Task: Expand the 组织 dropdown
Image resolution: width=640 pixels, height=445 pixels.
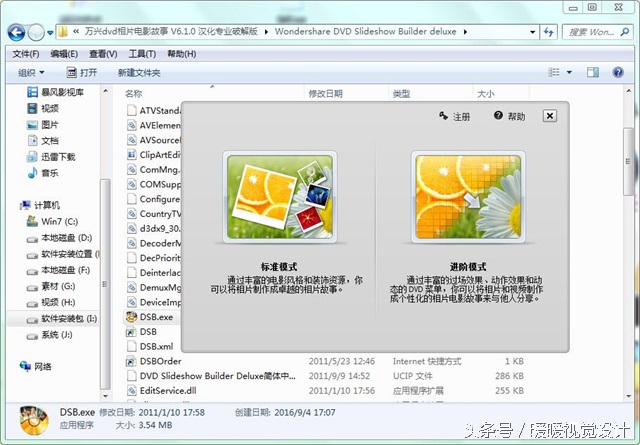Action: (x=31, y=73)
